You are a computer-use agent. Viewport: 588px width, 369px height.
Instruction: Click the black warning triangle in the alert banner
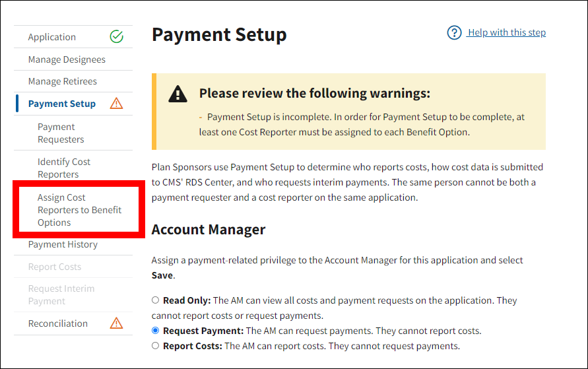click(x=178, y=94)
